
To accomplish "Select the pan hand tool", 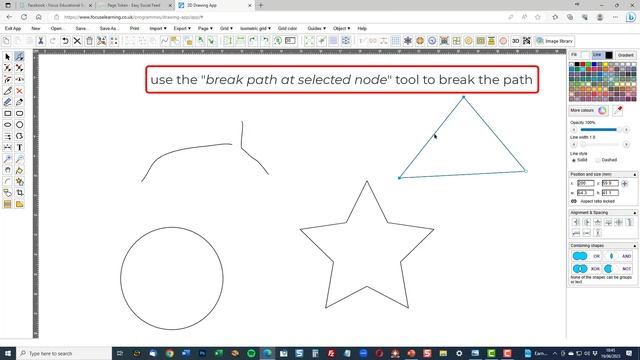I will 7,170.
